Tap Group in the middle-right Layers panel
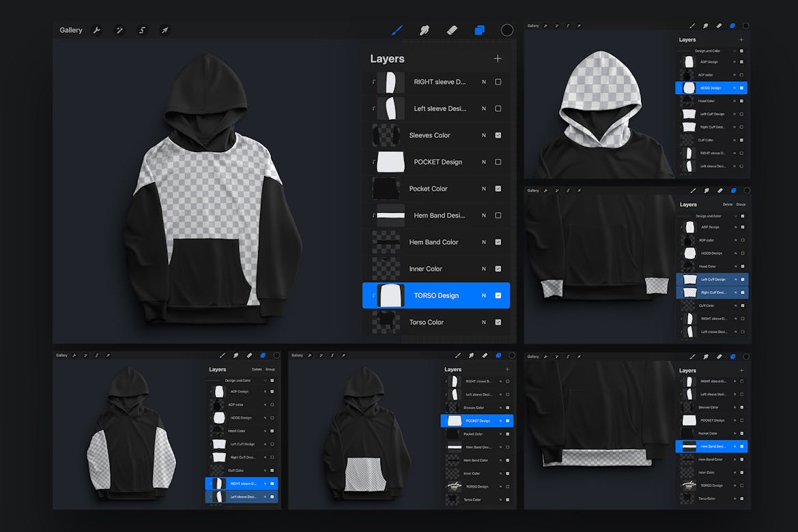 (x=742, y=204)
